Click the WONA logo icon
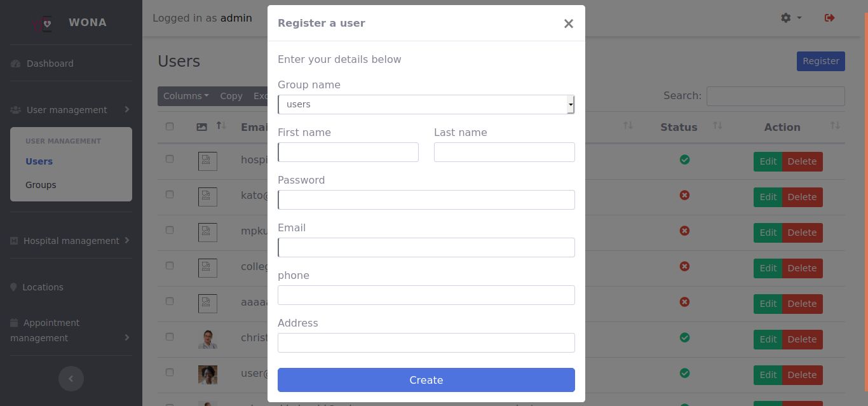Screen dimensions: 868x406 (x=46, y=24)
